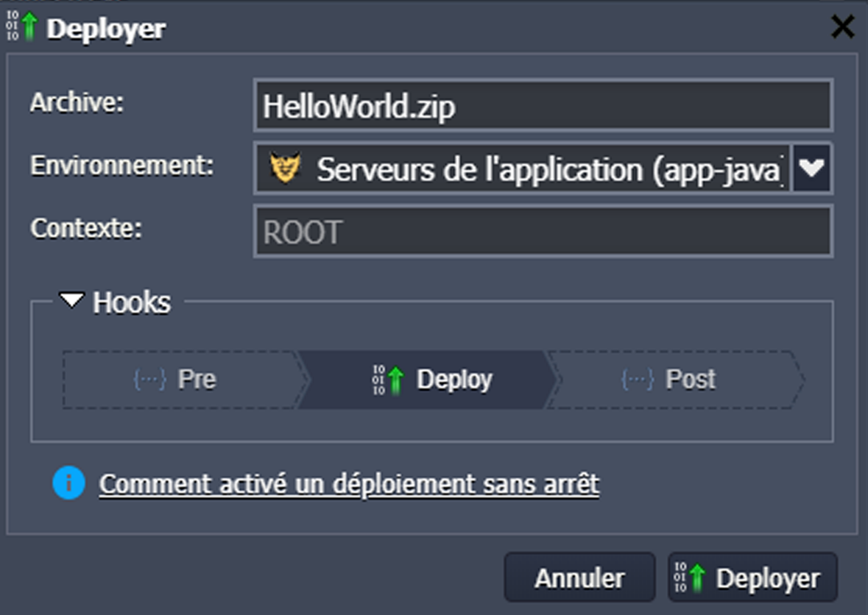Expand the Environnement list with the arrow button
This screenshot has width=868, height=615.
[812, 168]
